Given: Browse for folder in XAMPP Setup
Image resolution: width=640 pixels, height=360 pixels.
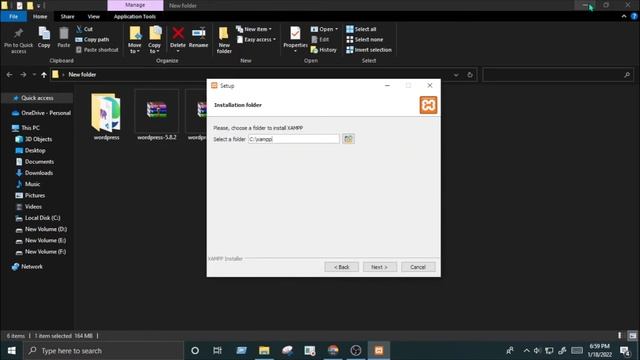Looking at the screenshot, I should tap(348, 139).
